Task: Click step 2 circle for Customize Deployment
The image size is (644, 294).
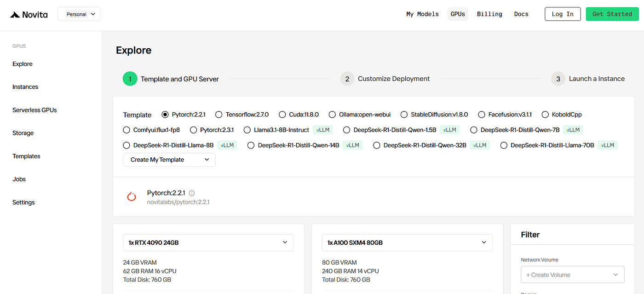Action: click(347, 79)
